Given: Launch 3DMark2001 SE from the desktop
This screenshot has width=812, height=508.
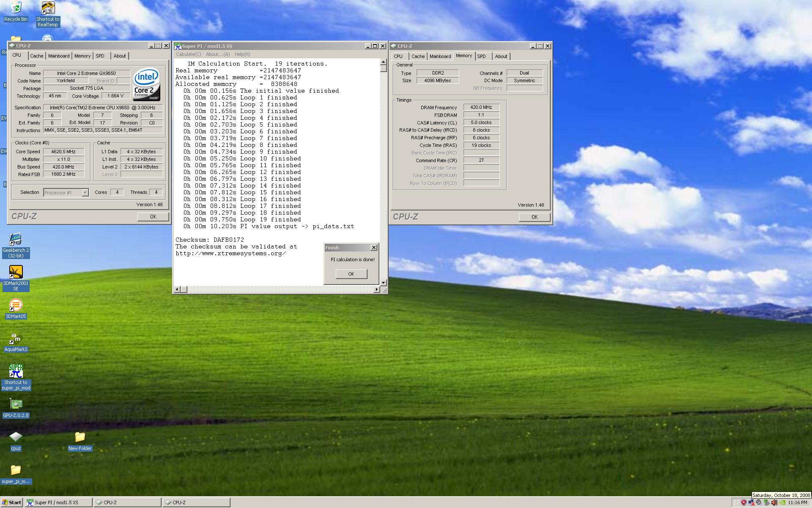Looking at the screenshot, I should click(x=16, y=278).
